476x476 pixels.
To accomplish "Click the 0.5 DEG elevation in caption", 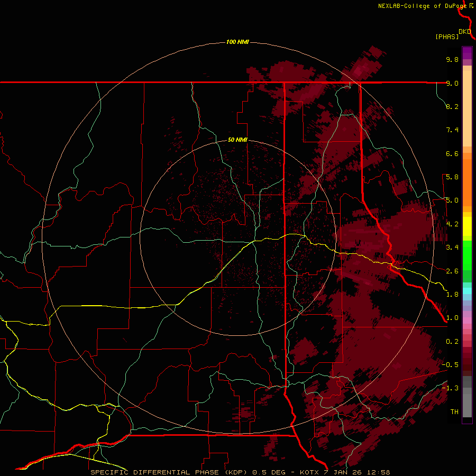I will (x=269, y=472).
